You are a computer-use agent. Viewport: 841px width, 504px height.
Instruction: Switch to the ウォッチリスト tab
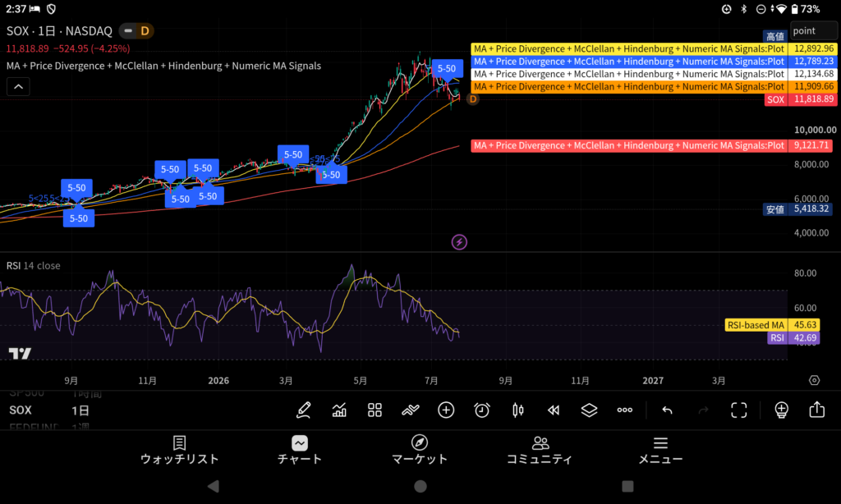pos(180,451)
